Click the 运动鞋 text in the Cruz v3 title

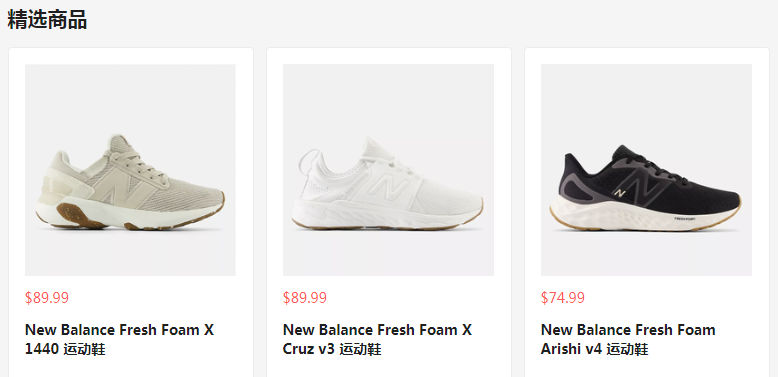[x=360, y=349]
